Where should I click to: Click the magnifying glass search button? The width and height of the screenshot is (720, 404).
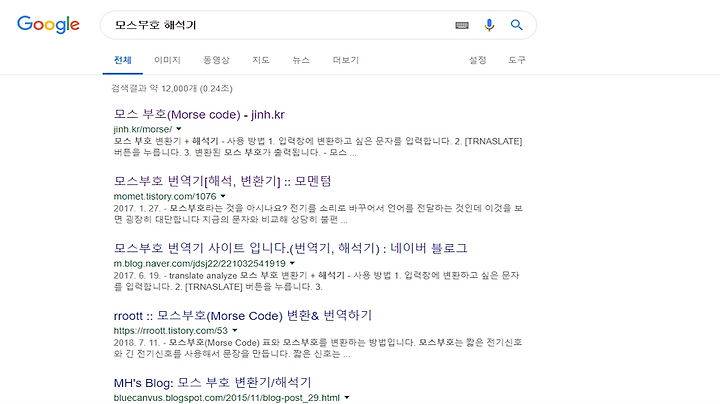[x=517, y=25]
